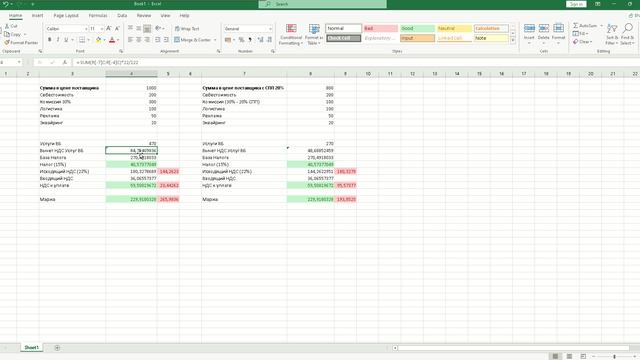The width and height of the screenshot is (640, 360).
Task: Apply the Good cell style
Action: pos(417,28)
